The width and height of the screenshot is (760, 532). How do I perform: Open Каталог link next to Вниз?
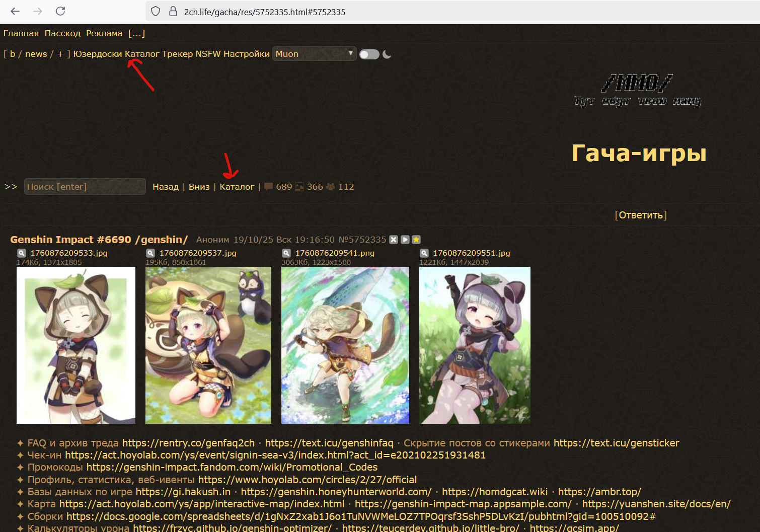point(237,187)
